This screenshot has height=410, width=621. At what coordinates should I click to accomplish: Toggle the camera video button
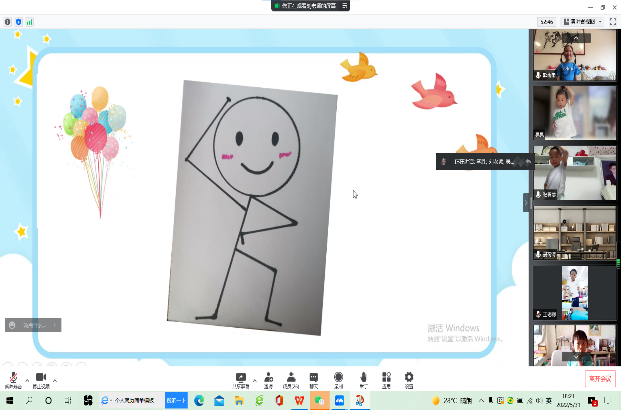[41, 379]
